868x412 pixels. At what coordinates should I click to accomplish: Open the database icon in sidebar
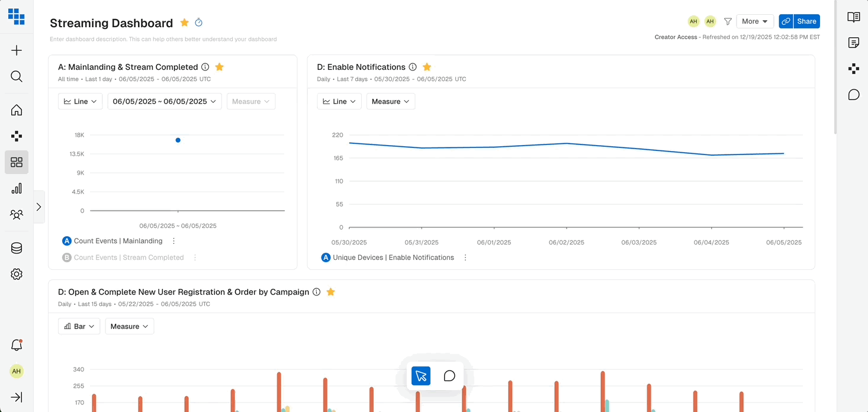pos(17,249)
